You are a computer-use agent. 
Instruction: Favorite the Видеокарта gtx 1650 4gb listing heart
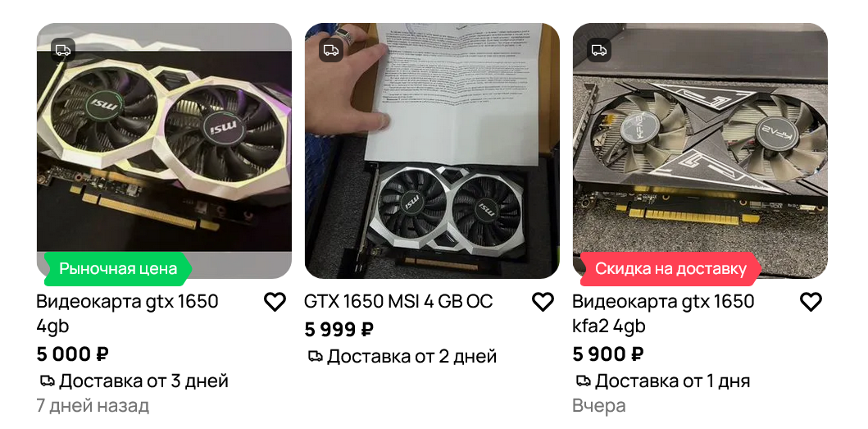pos(275,302)
